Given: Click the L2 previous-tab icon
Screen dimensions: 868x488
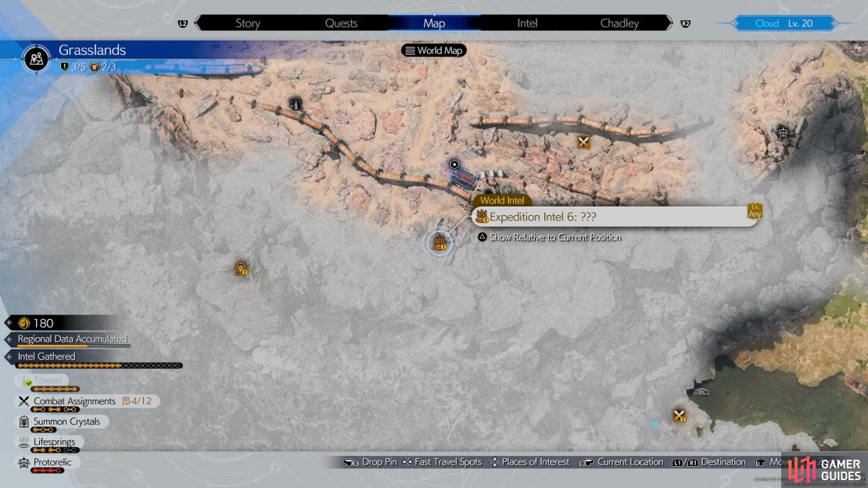Looking at the screenshot, I should (183, 23).
